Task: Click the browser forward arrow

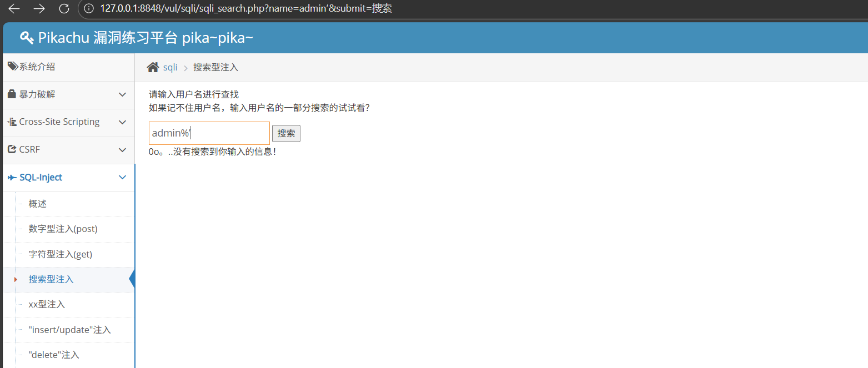Action: tap(39, 8)
